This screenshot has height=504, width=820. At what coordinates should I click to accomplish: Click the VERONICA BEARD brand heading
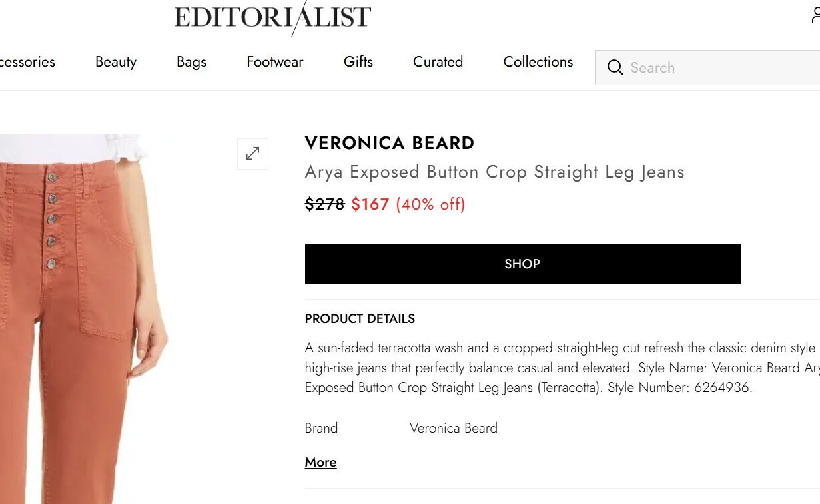[x=390, y=143]
